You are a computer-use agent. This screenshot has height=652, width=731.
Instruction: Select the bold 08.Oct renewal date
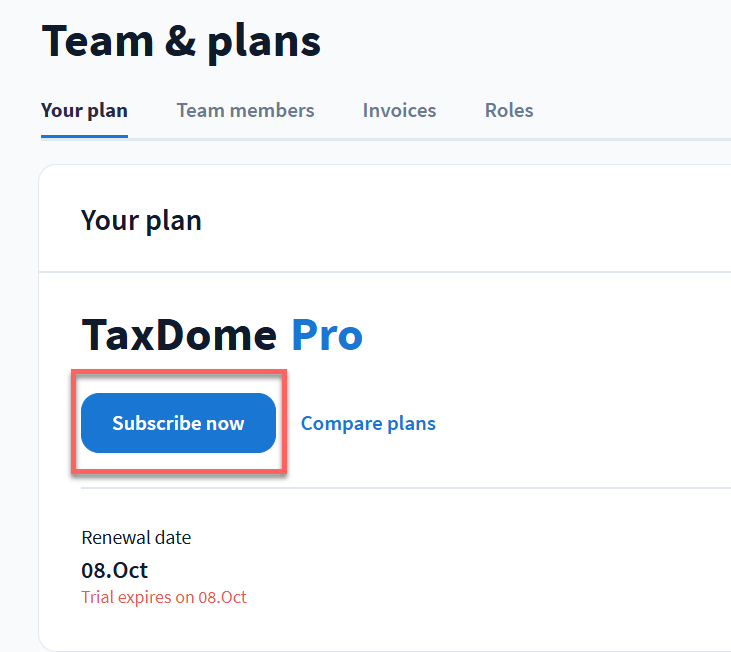(114, 570)
